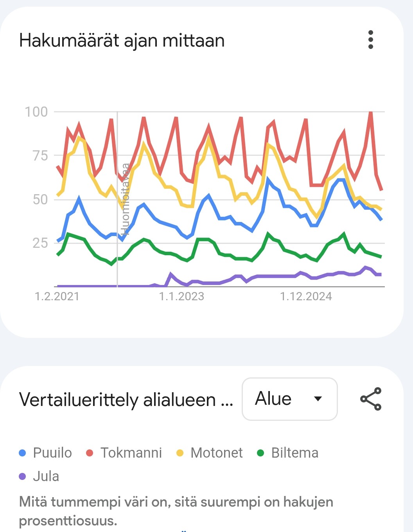The width and height of the screenshot is (413, 532).
Task: Open the Alue dropdown
Action: point(289,399)
